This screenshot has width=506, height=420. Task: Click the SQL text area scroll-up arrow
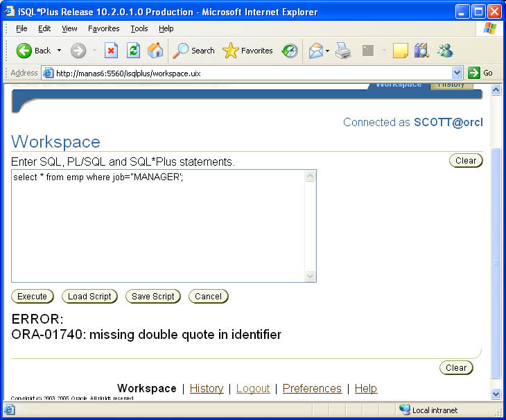point(310,176)
